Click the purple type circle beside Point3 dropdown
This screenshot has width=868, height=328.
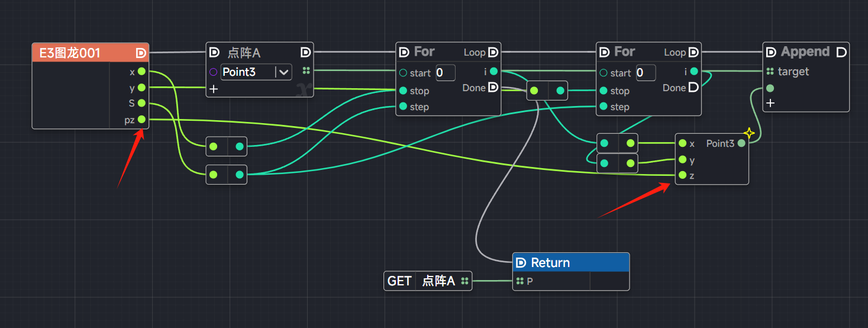pos(214,72)
